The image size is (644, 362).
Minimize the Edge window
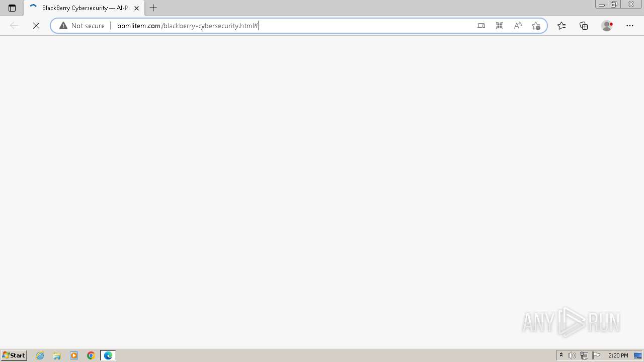pos(602,5)
